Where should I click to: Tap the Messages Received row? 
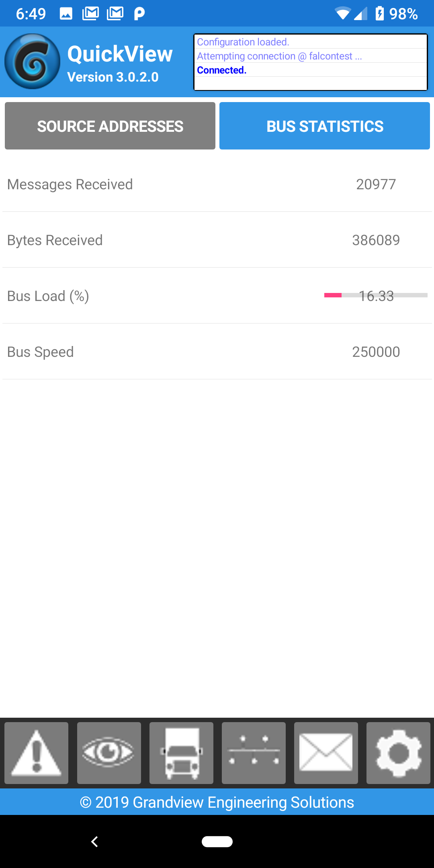217,184
